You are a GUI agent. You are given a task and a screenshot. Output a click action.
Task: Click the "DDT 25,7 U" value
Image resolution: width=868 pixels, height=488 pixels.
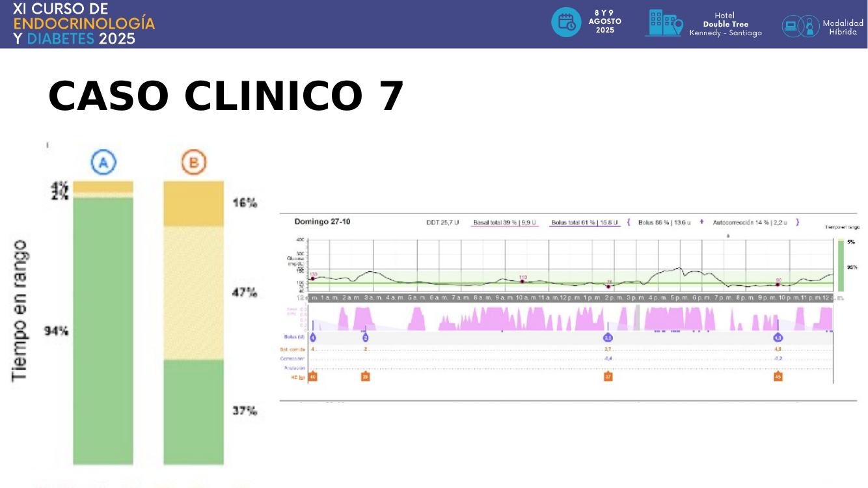442,223
